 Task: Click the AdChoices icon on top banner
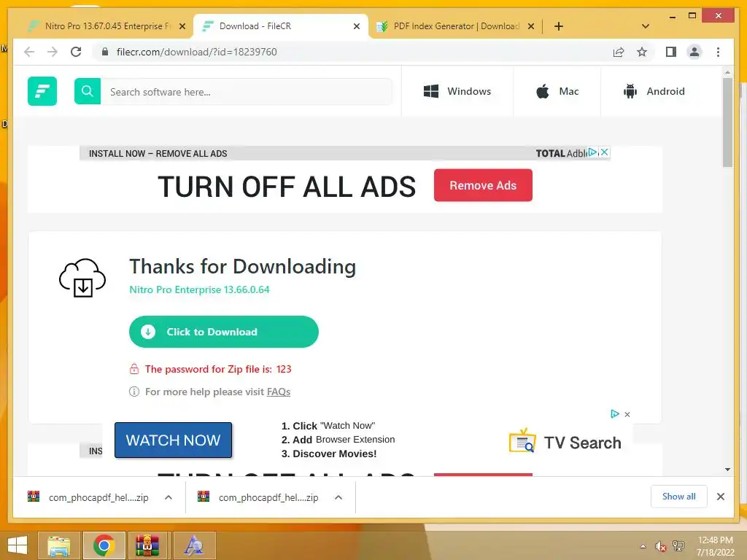click(592, 152)
